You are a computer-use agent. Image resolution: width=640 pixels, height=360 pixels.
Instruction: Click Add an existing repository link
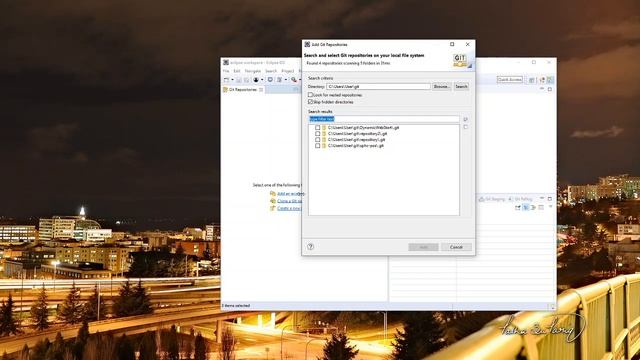click(x=290, y=193)
